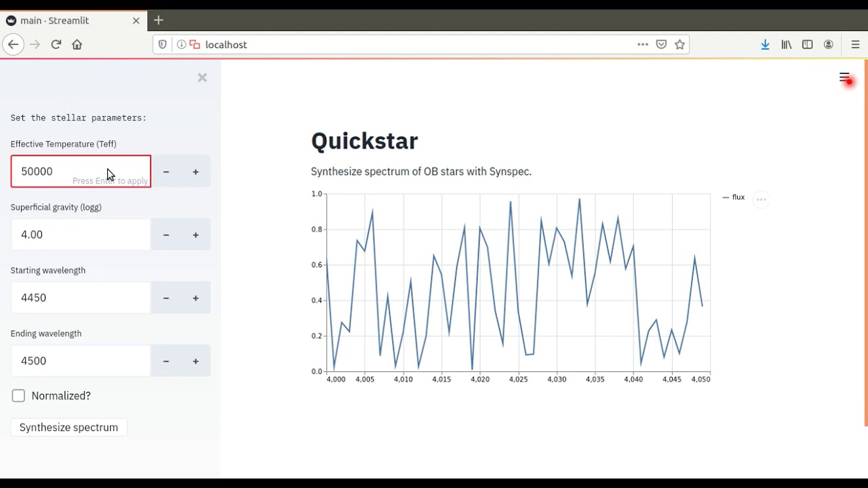Increase Superficial gravity with plus button

point(196,235)
